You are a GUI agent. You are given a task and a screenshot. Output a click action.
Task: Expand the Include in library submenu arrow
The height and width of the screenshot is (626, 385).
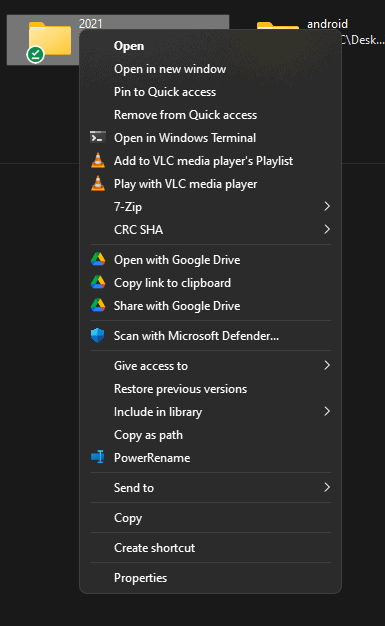(327, 411)
